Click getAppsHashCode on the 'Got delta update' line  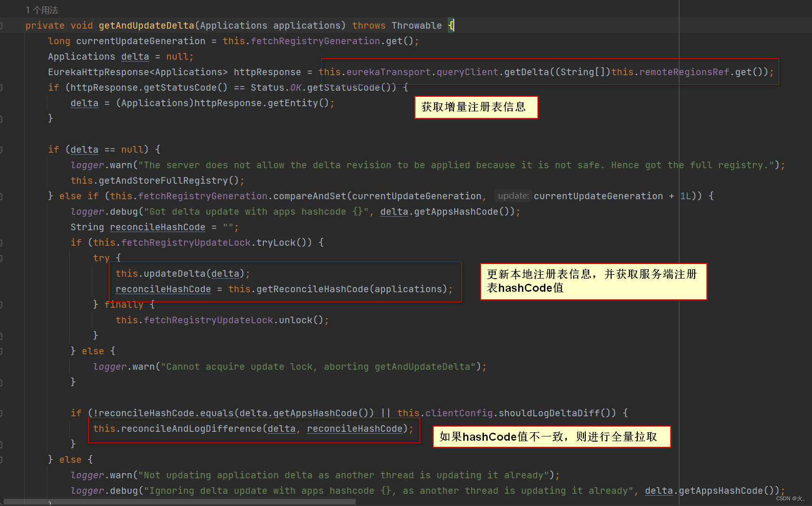pyautogui.click(x=456, y=211)
